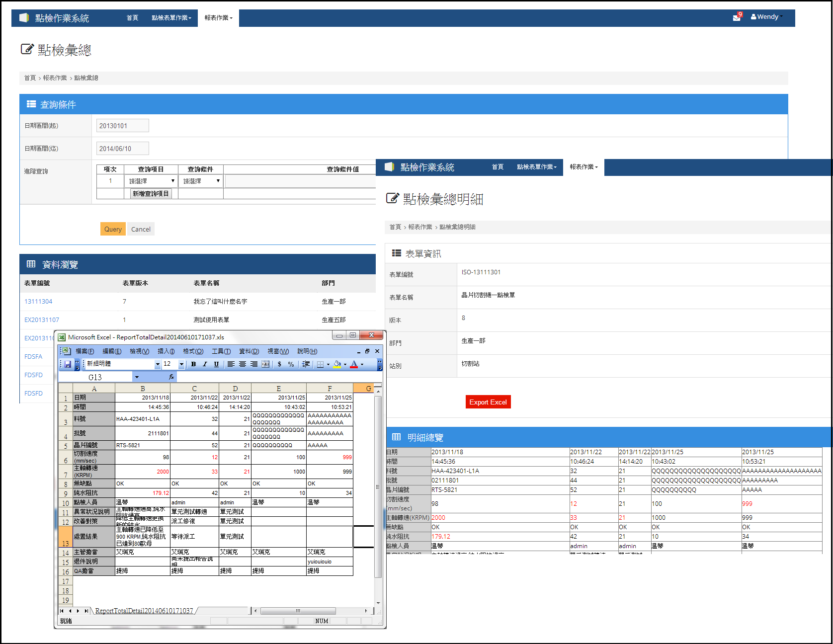Image resolution: width=833 pixels, height=644 pixels.
Task: Click the Save icon in Excel toolbar
Action: click(x=68, y=364)
